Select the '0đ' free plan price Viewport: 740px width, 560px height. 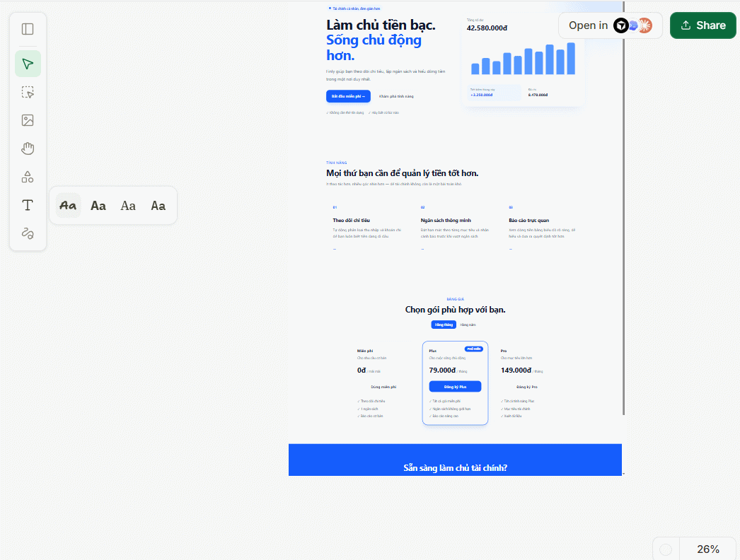pyautogui.click(x=362, y=371)
